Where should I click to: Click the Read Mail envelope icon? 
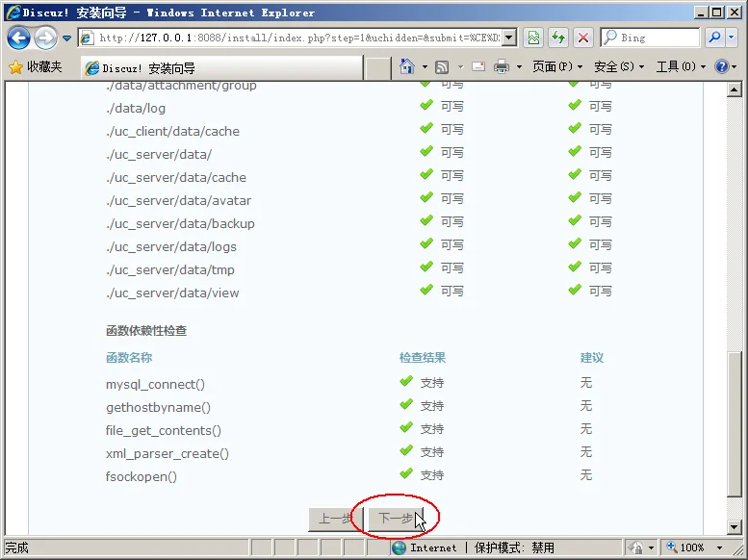pos(478,66)
